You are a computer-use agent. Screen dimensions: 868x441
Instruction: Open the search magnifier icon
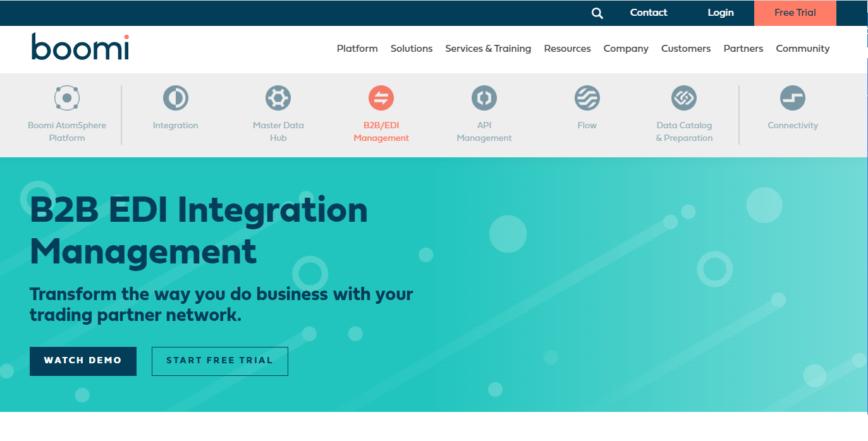[x=597, y=13]
